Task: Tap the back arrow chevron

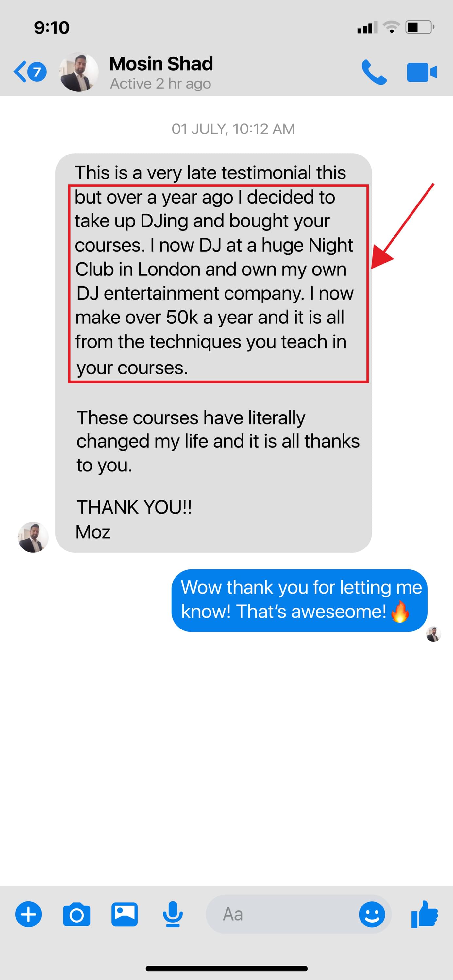Action: [20, 72]
